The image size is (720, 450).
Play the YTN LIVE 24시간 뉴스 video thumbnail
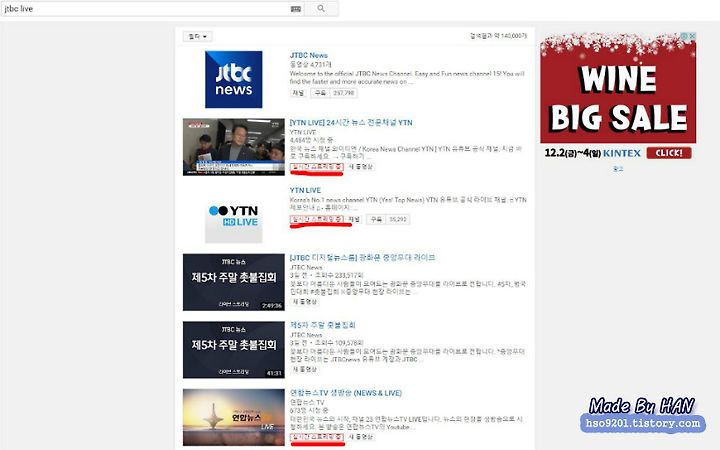point(233,147)
